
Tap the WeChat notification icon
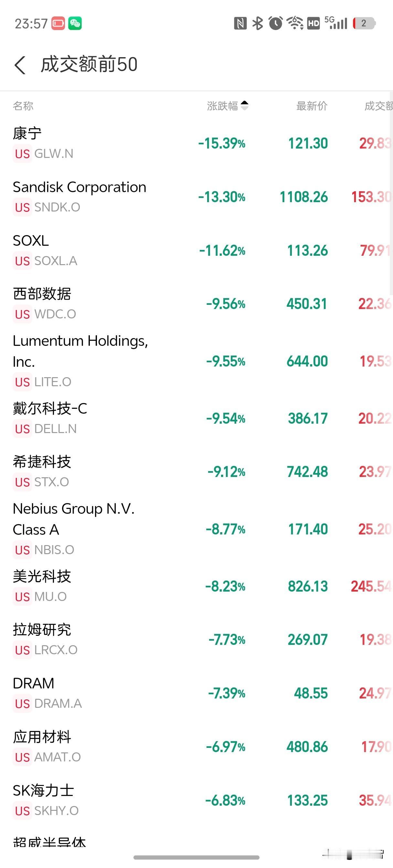pyautogui.click(x=75, y=24)
